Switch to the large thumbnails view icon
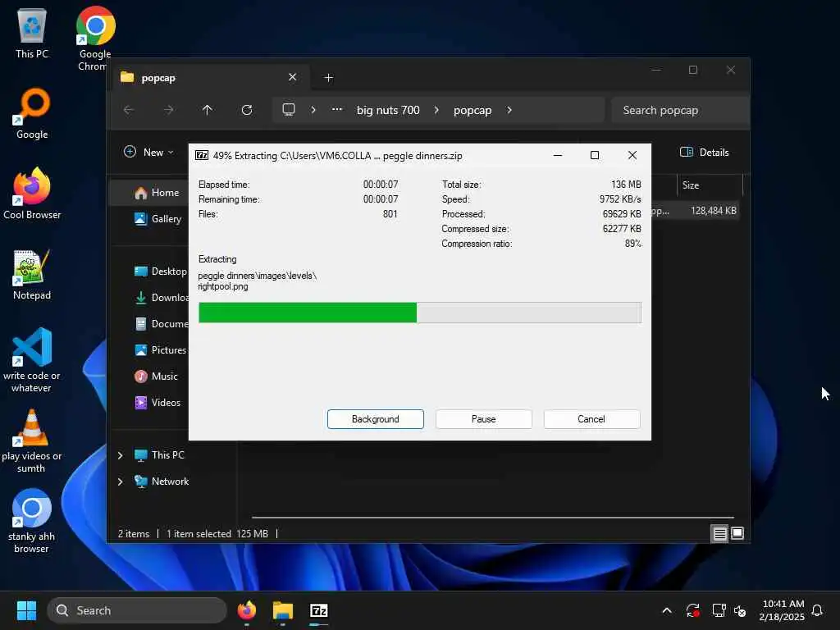840x630 pixels. [737, 533]
